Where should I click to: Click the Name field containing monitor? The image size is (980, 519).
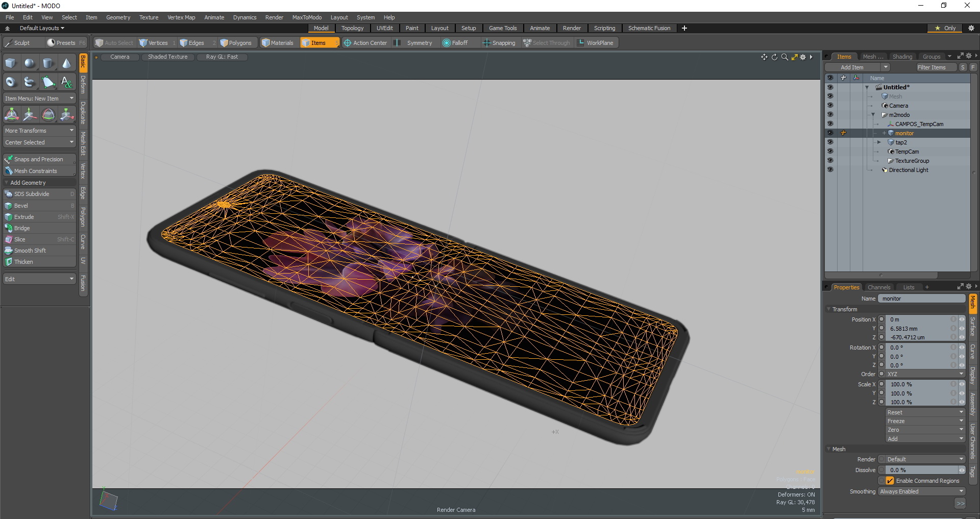pyautogui.click(x=922, y=299)
